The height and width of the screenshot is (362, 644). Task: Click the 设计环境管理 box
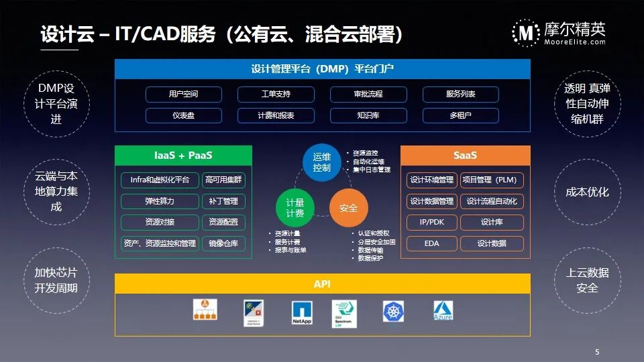431,180
